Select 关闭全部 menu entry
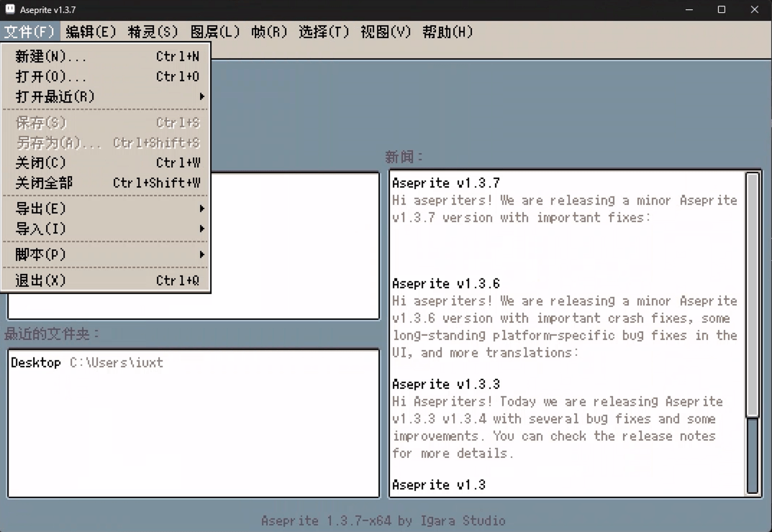 [106, 183]
